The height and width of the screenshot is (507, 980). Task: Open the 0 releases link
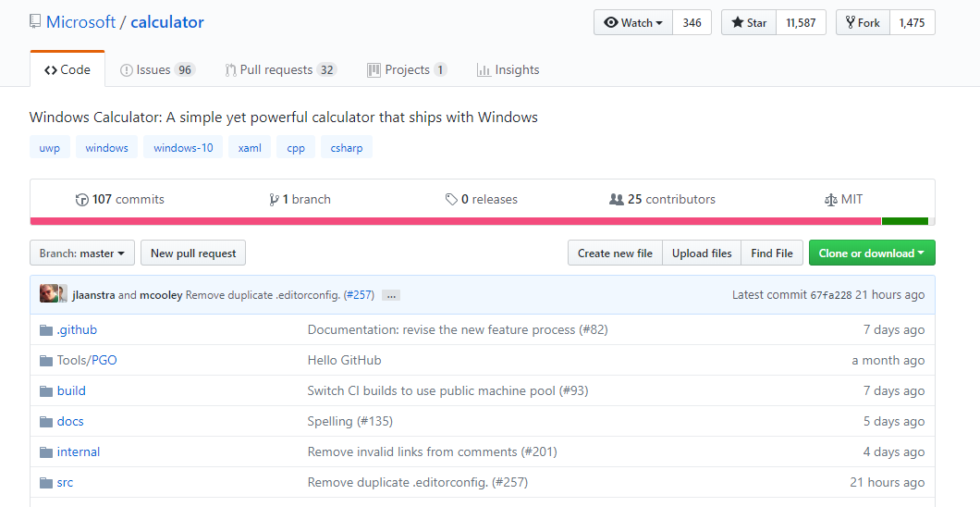[x=482, y=200]
